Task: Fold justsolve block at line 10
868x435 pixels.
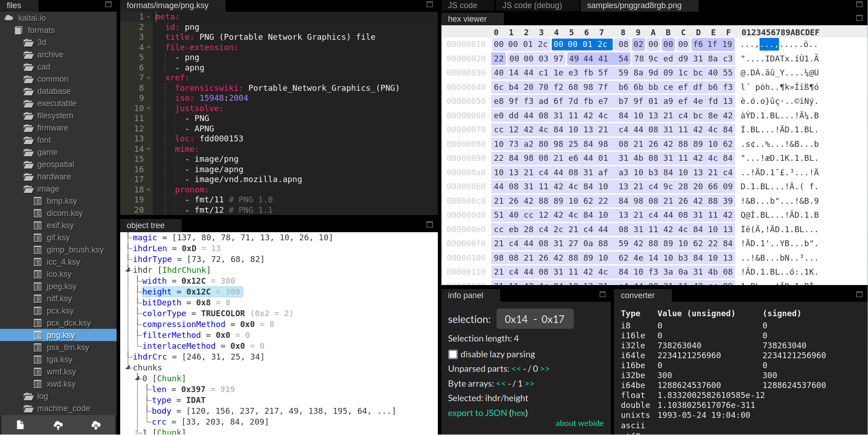Action: (148, 108)
